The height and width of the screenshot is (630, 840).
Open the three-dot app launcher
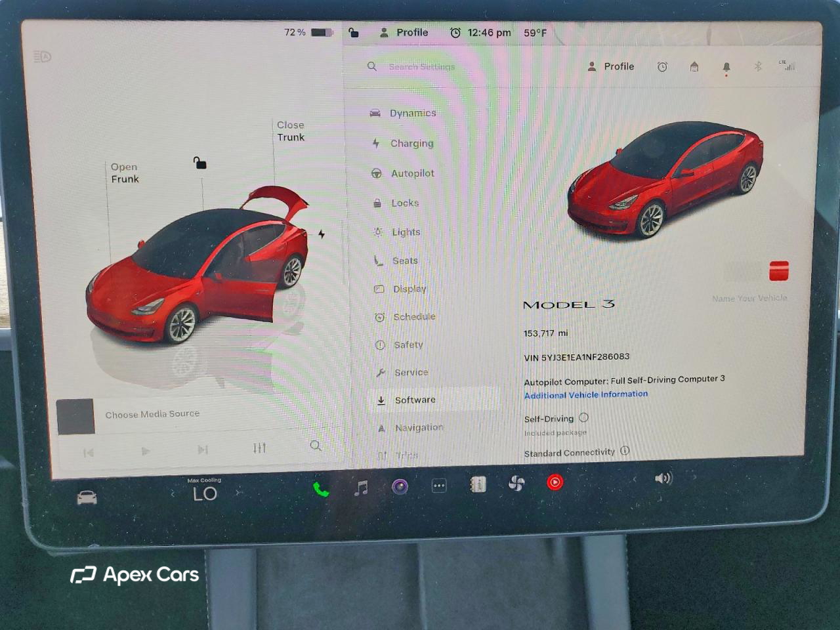click(x=439, y=486)
